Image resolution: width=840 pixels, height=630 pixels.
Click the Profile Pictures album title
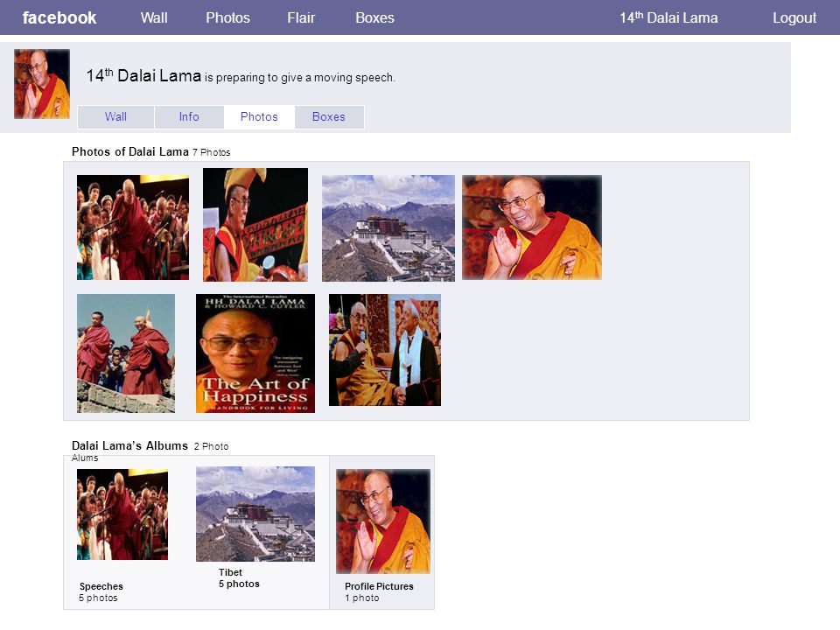tap(379, 586)
